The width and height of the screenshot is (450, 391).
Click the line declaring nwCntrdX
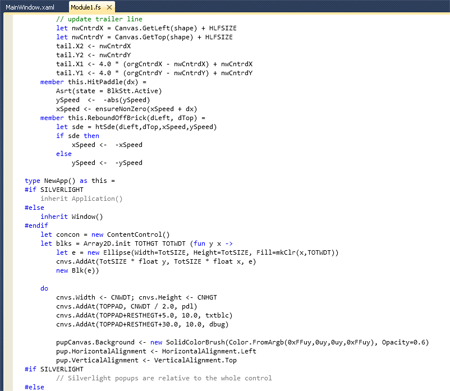[x=146, y=28]
